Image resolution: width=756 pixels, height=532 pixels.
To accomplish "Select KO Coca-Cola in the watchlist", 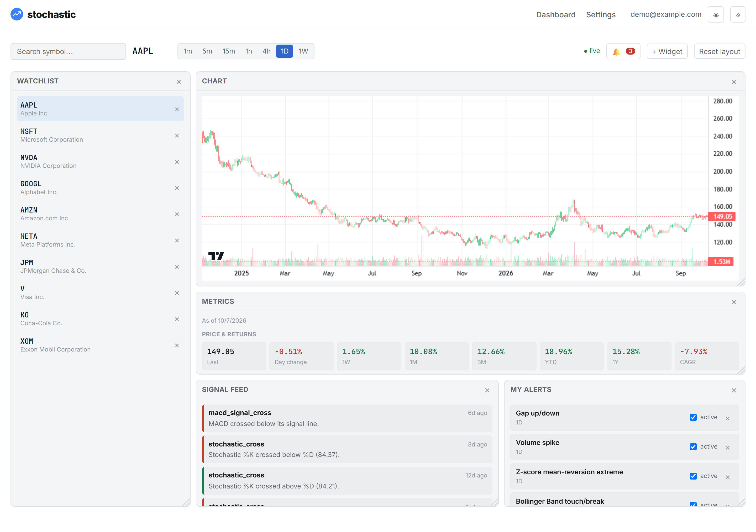I will pyautogui.click(x=100, y=319).
